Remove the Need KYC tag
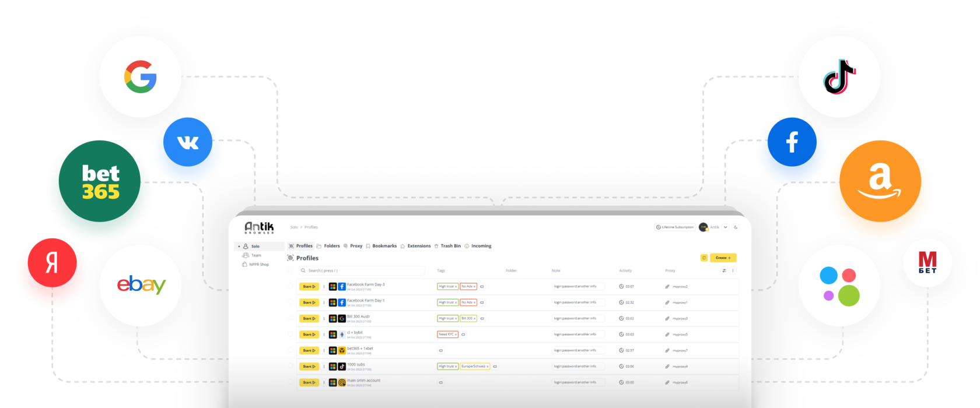Screen dimensions: 980x408 (455, 335)
